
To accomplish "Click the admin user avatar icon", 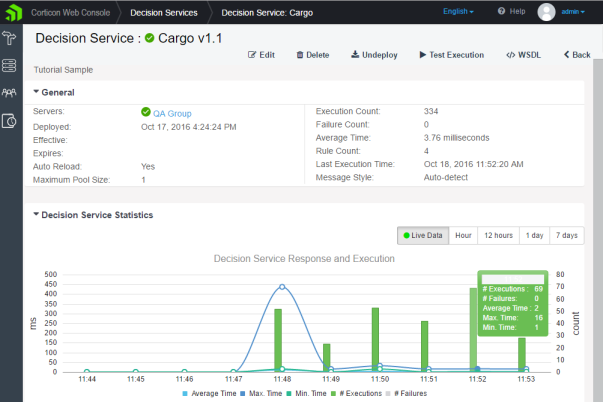I will [546, 12].
